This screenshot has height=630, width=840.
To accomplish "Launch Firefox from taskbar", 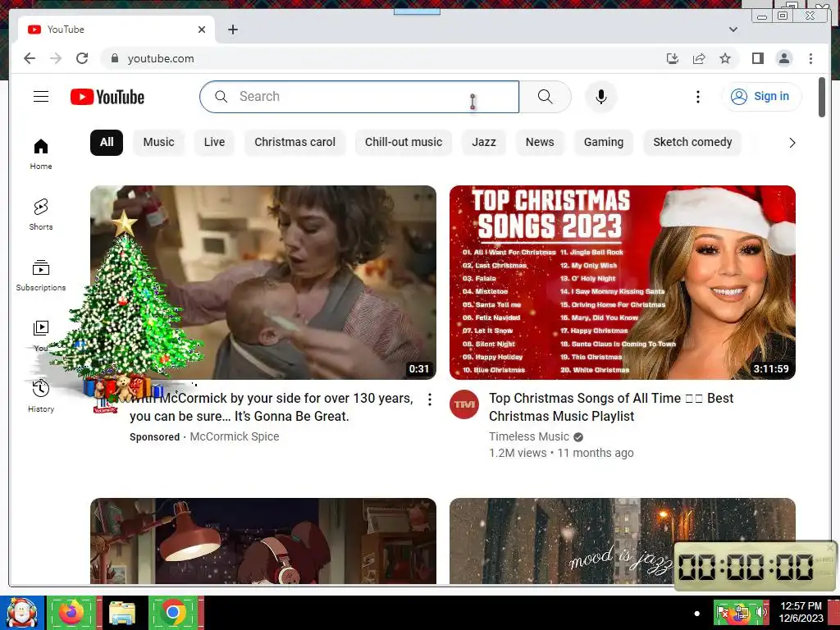I will (x=71, y=613).
